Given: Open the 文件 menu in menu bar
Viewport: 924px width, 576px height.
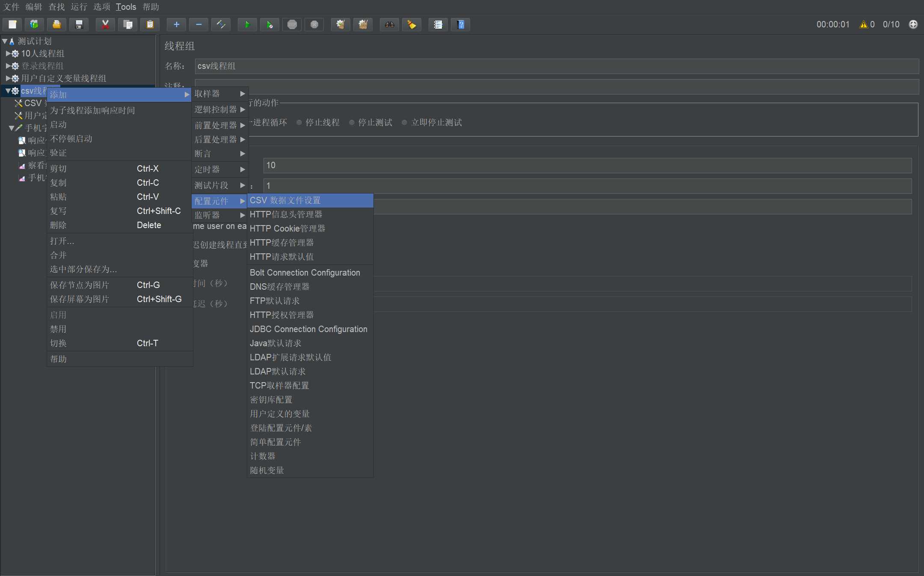Looking at the screenshot, I should pos(12,7).
